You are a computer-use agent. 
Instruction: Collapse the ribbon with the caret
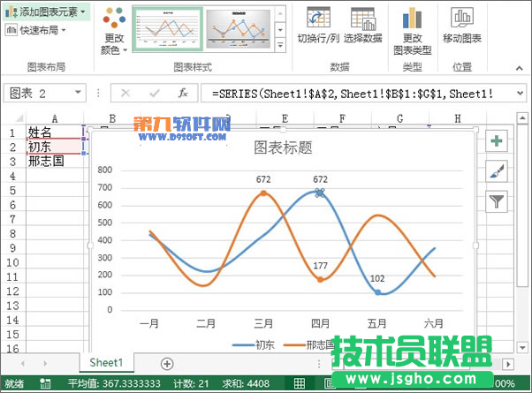(x=519, y=68)
